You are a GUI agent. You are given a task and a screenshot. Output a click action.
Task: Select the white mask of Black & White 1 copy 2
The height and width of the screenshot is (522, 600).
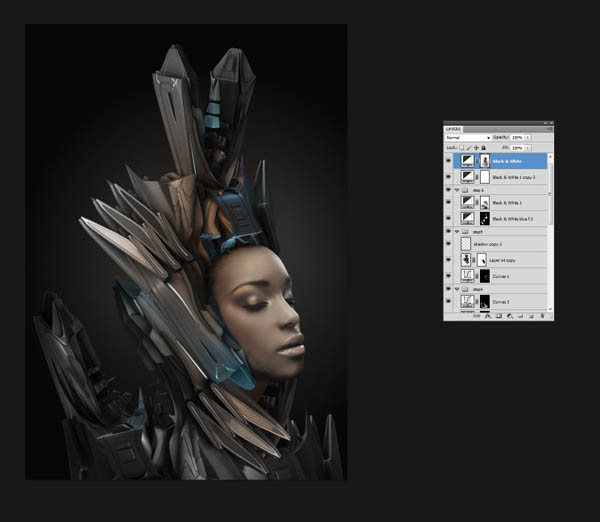pos(485,177)
